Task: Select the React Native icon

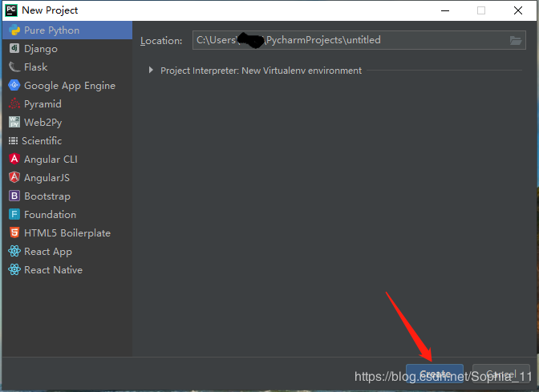Action: click(x=14, y=269)
